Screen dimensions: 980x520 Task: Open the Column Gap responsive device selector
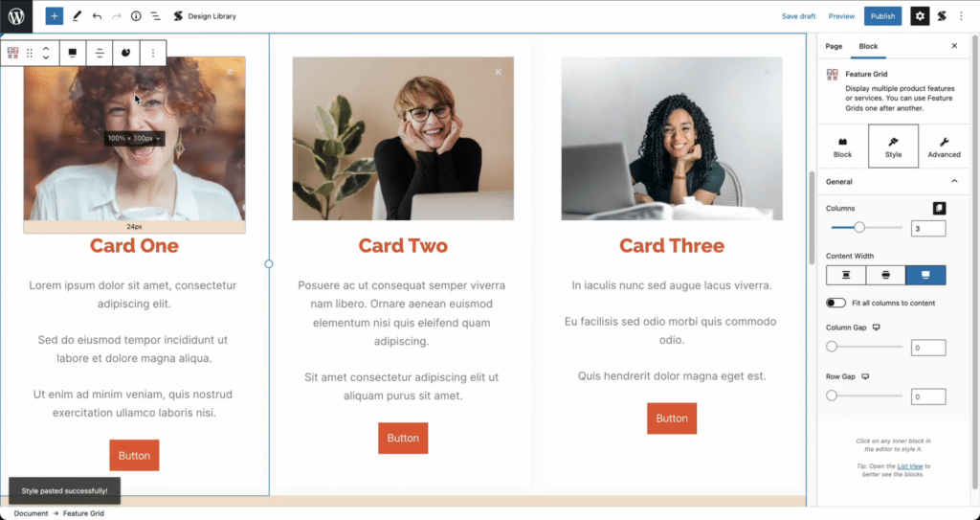coord(877,328)
